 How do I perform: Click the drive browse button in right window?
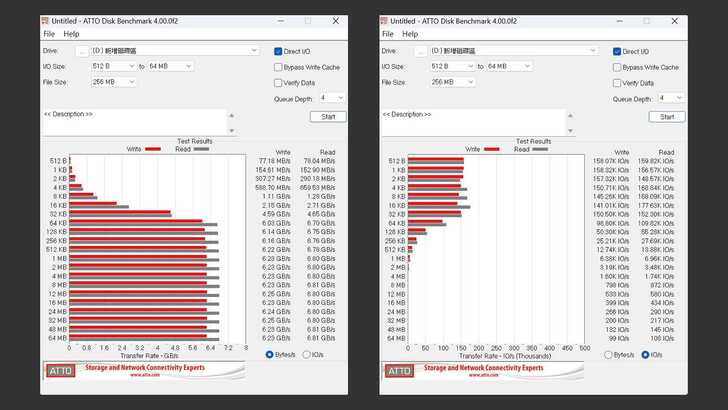(x=421, y=52)
